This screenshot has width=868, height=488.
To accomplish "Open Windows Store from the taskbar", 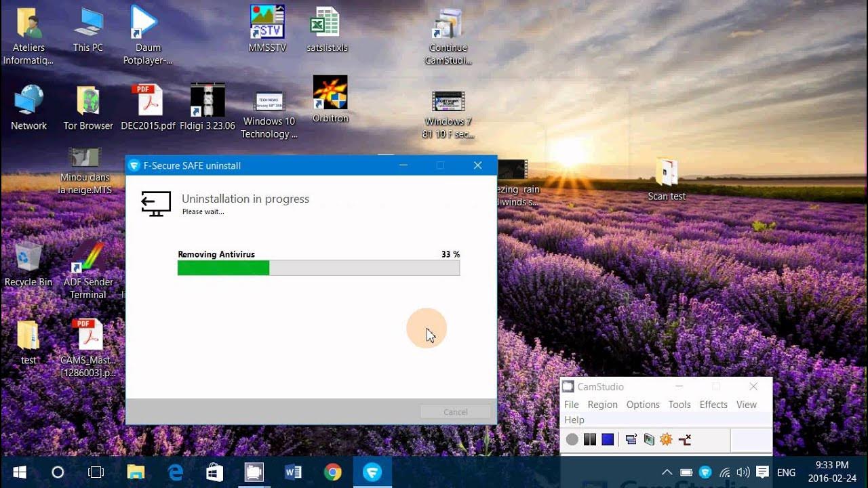I will [x=214, y=472].
